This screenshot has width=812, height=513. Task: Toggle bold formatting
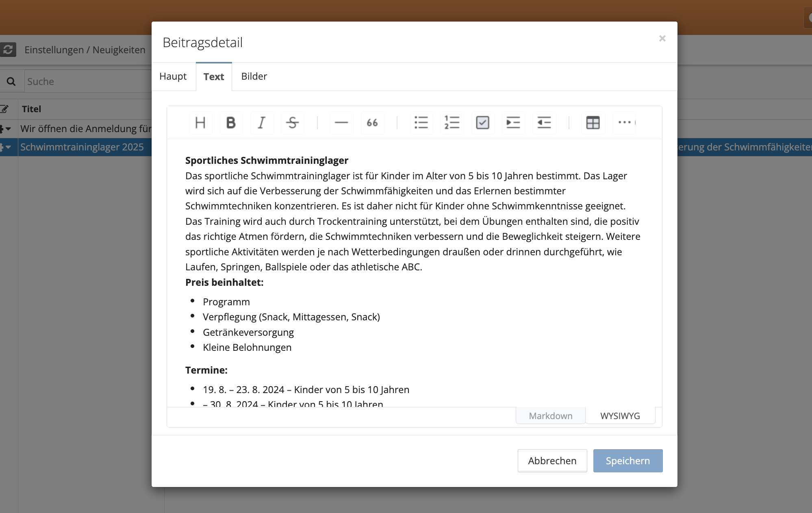[x=231, y=122]
